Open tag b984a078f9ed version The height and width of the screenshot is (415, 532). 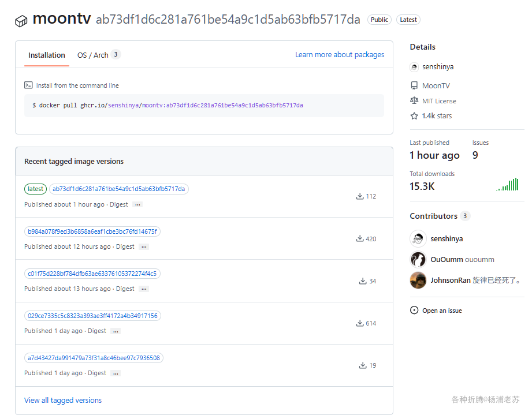[x=92, y=231]
